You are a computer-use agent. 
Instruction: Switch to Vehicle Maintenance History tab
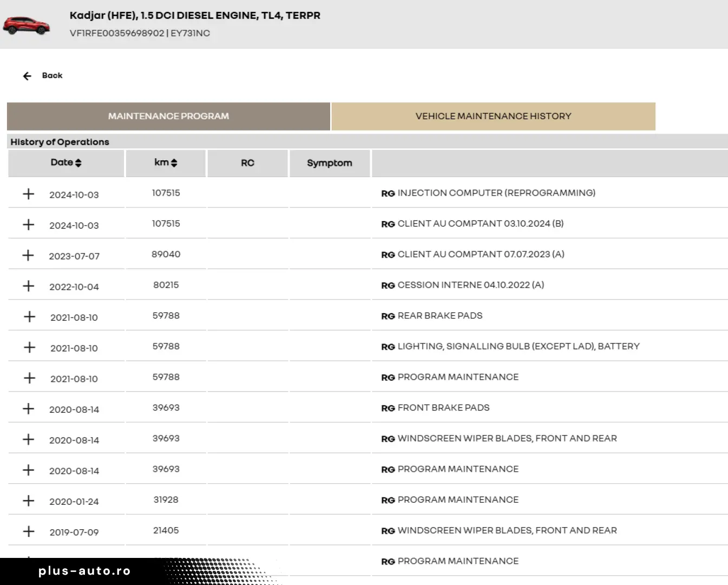493,116
